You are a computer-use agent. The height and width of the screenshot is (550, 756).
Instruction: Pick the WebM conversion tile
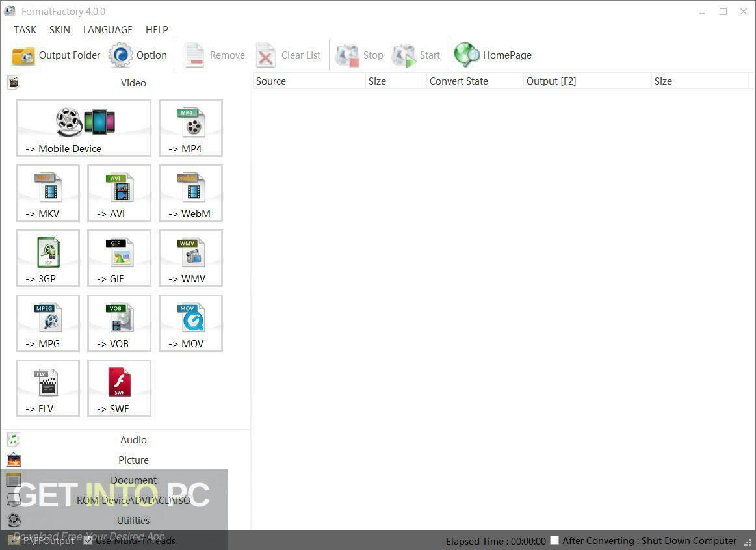pos(190,193)
